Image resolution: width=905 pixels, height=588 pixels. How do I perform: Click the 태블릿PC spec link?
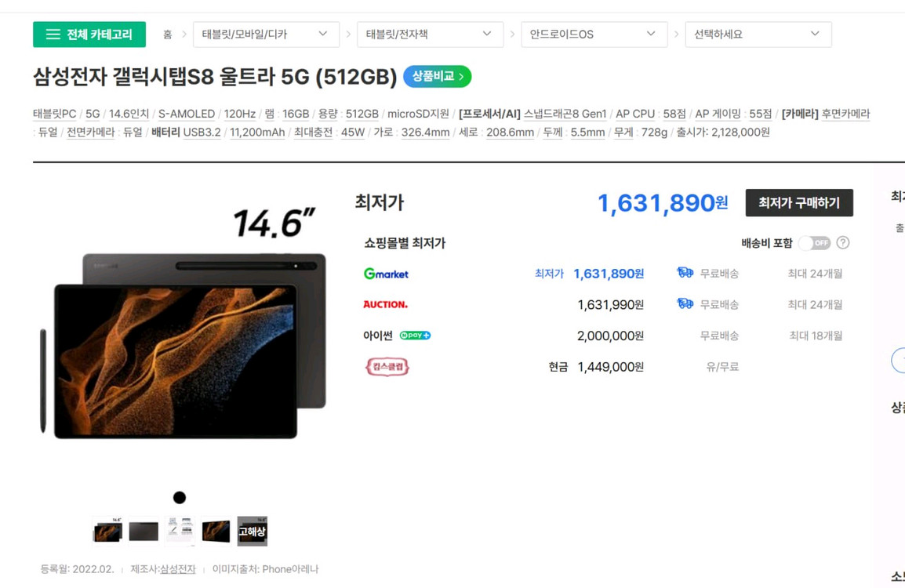[54, 114]
